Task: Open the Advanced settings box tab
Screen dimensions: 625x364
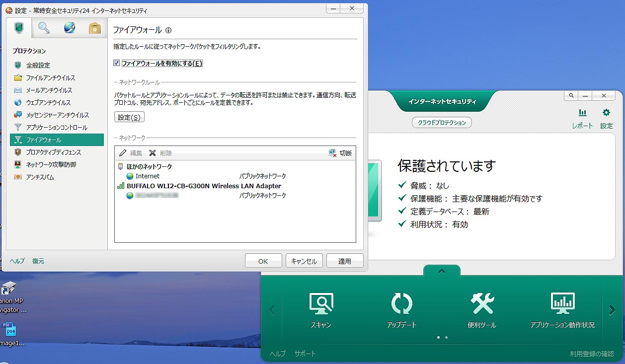Action: point(94,28)
